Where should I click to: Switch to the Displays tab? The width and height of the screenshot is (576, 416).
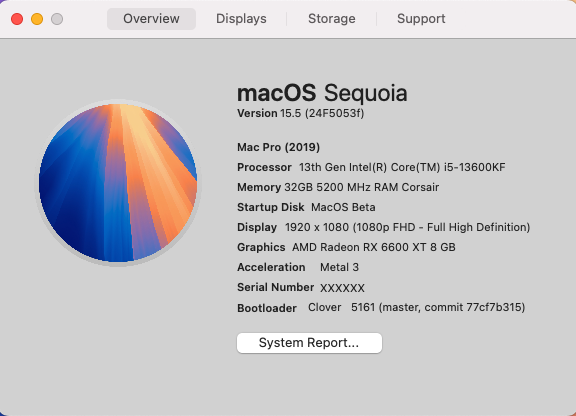(241, 19)
